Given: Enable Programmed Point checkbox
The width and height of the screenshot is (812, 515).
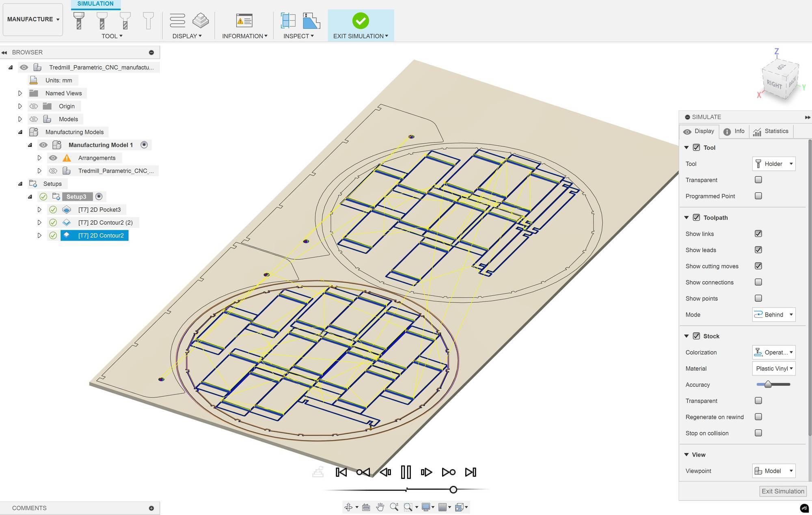Looking at the screenshot, I should click(x=758, y=196).
